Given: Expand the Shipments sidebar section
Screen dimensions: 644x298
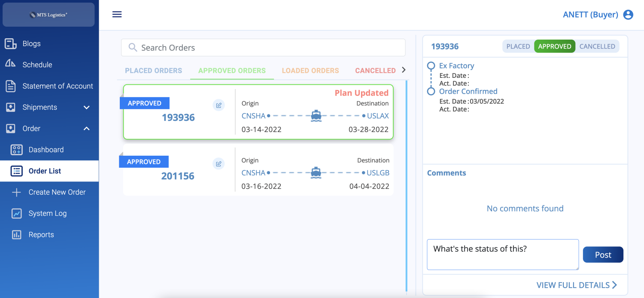Looking at the screenshot, I should (x=86, y=107).
